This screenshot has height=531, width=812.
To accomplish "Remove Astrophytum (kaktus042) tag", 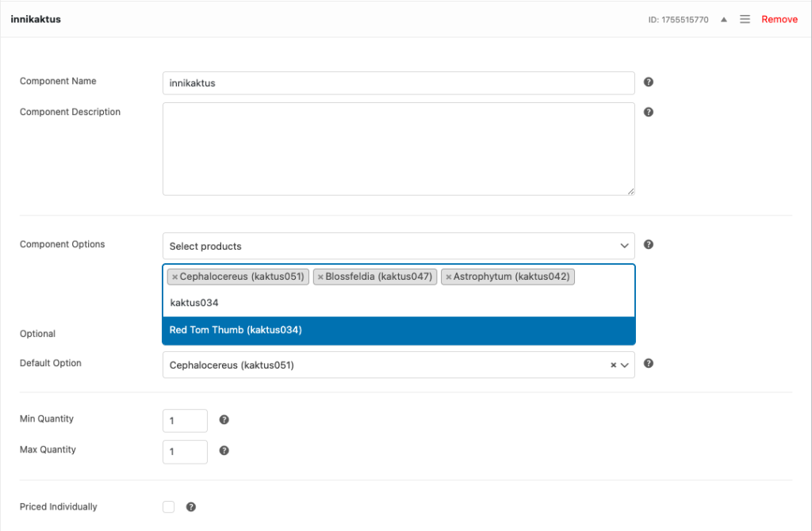I will (x=448, y=277).
